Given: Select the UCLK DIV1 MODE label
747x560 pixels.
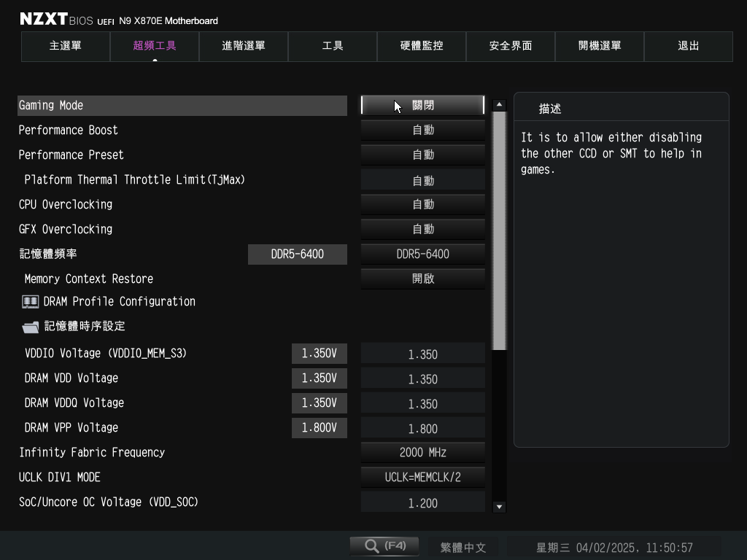Looking at the screenshot, I should (60, 477).
